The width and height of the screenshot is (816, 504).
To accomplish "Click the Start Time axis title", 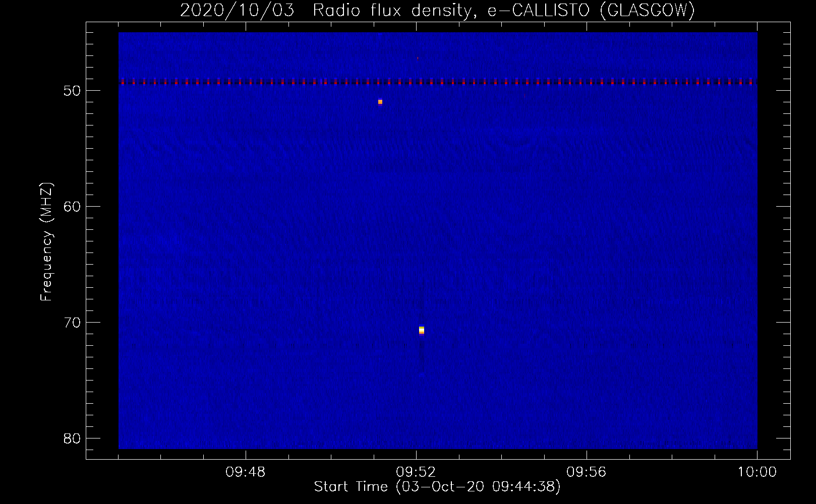I will click(437, 487).
